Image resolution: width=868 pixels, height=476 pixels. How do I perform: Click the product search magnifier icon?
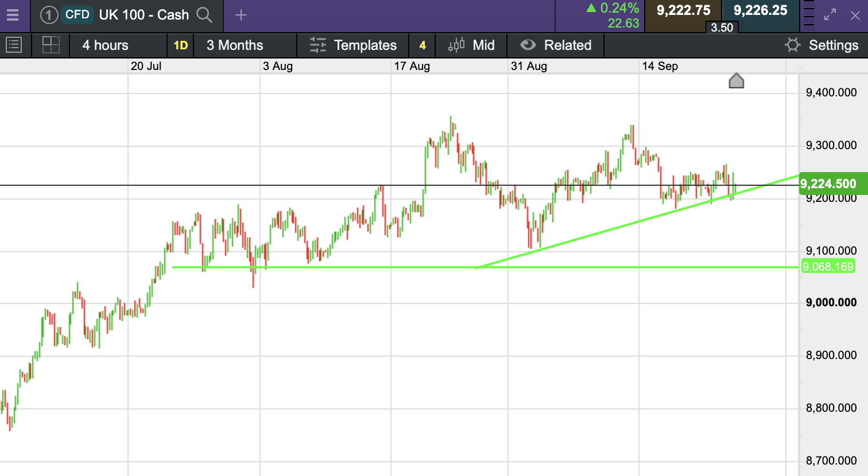tap(204, 15)
